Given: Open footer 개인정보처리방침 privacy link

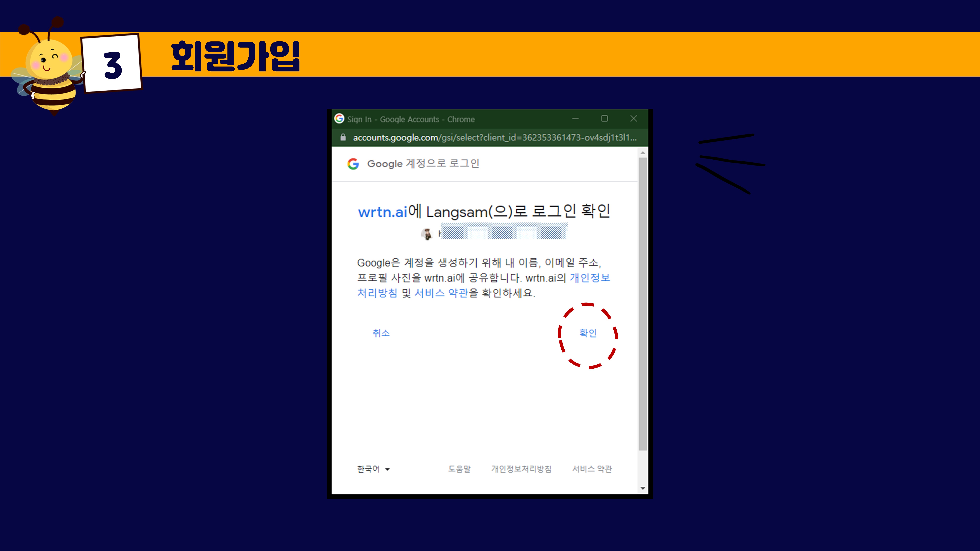Looking at the screenshot, I should pyautogui.click(x=521, y=469).
